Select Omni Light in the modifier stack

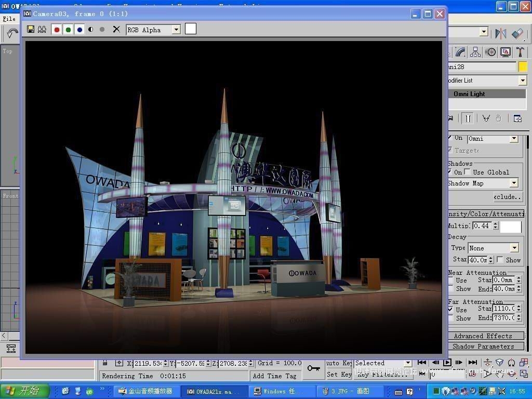(487, 94)
